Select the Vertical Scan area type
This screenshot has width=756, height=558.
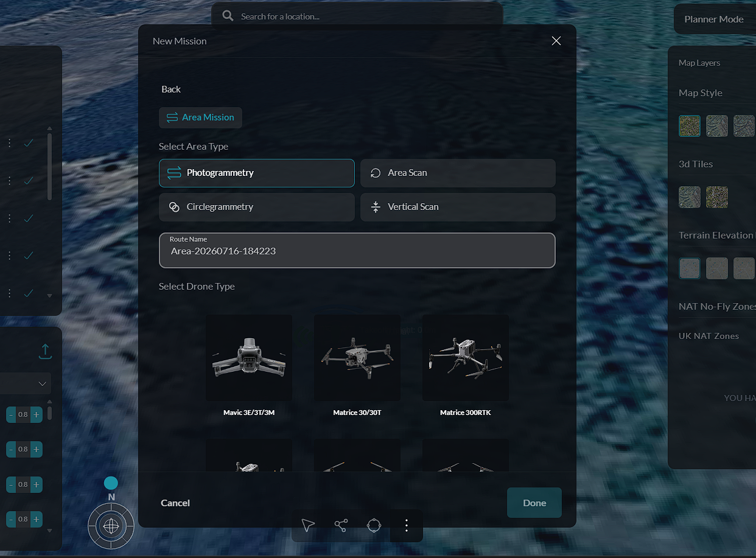pos(458,207)
